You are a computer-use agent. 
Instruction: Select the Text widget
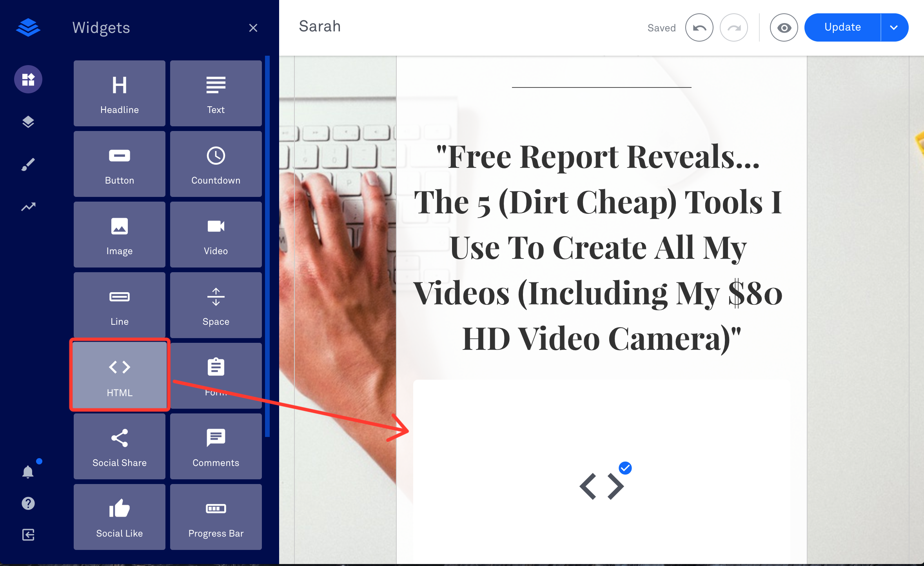(x=216, y=93)
